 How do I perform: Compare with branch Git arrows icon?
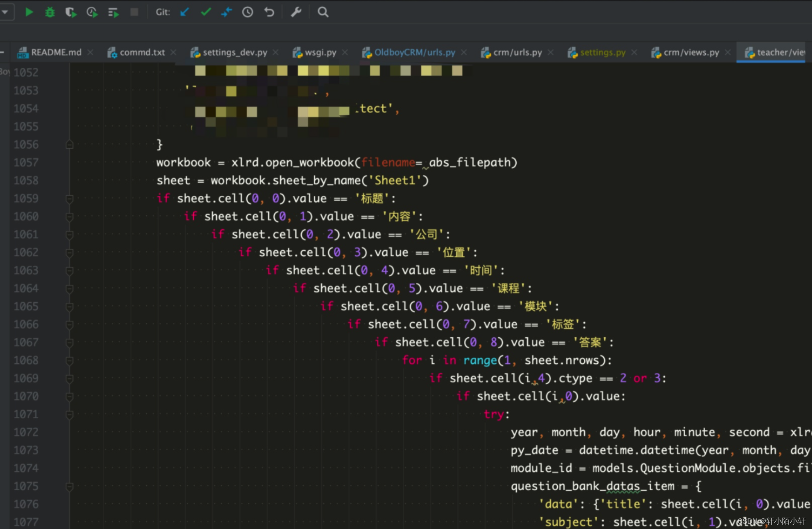pos(227,12)
